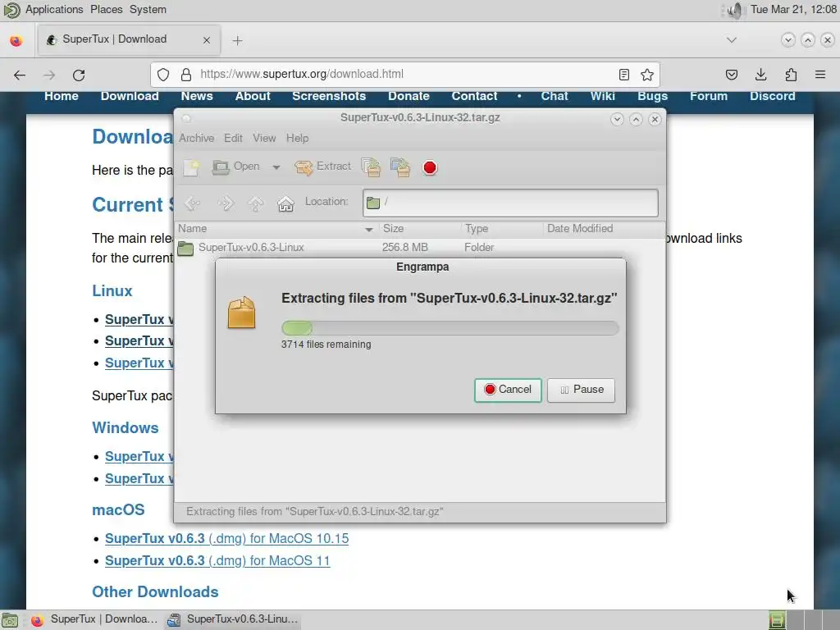
Task: Go to archive home location
Action: click(x=285, y=203)
